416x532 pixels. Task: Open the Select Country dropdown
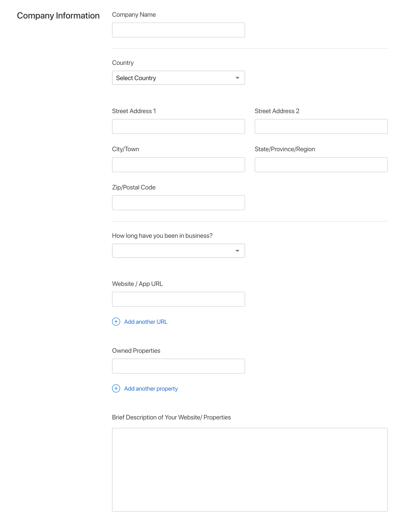click(x=178, y=78)
